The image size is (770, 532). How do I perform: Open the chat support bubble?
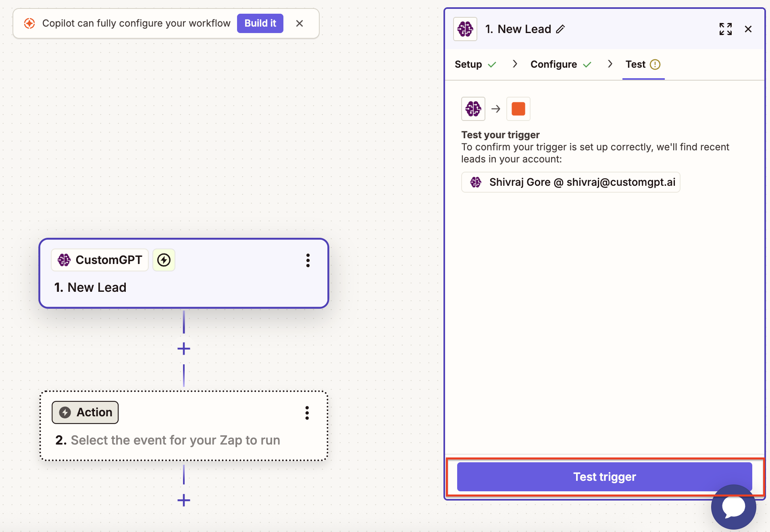pyautogui.click(x=733, y=507)
